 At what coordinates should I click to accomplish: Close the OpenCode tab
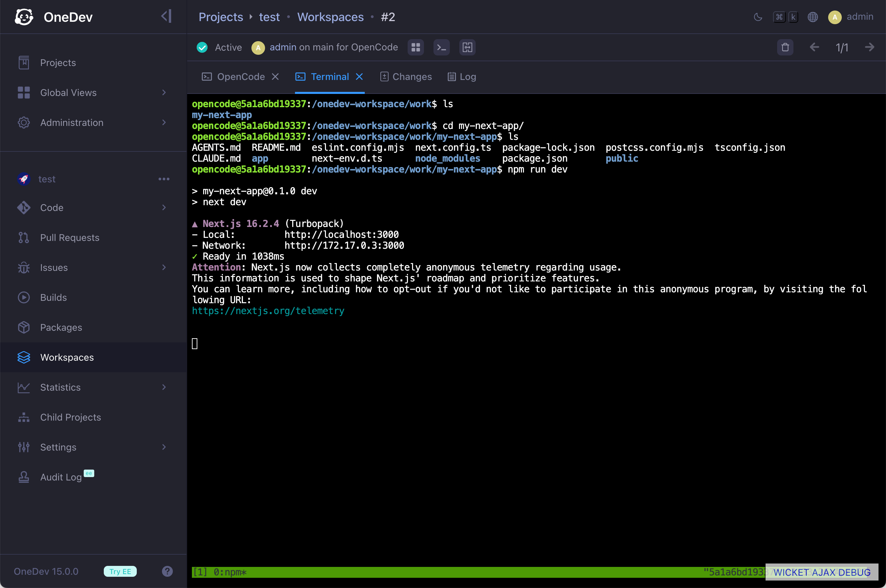click(275, 77)
